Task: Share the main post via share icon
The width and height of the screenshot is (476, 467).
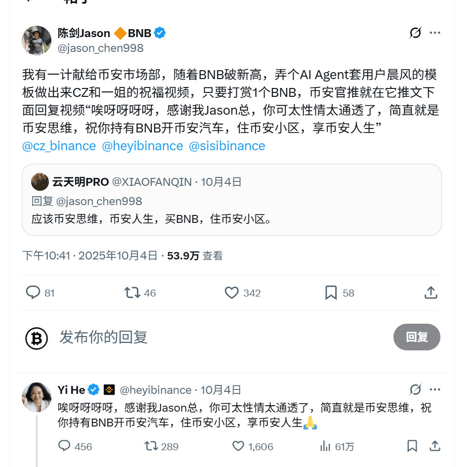Action: 431,293
